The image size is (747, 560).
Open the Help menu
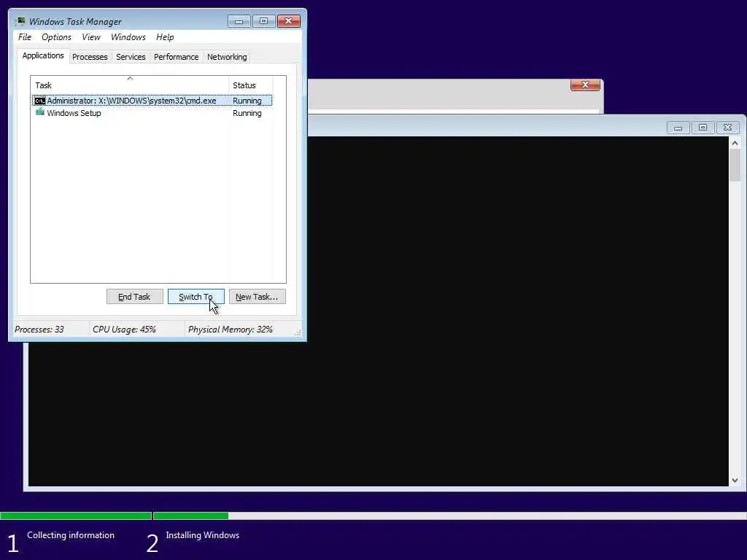tap(165, 37)
